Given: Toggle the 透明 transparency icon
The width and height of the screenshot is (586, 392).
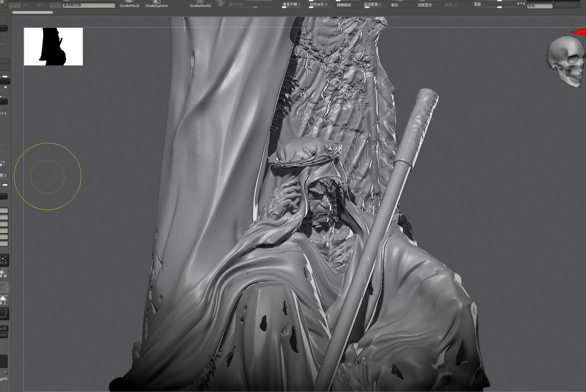Looking at the screenshot, I should 4,274.
